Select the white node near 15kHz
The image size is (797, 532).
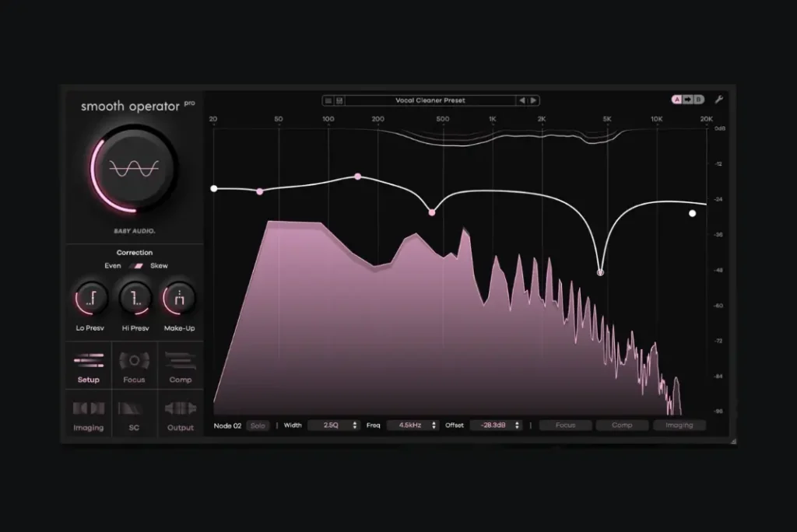692,213
